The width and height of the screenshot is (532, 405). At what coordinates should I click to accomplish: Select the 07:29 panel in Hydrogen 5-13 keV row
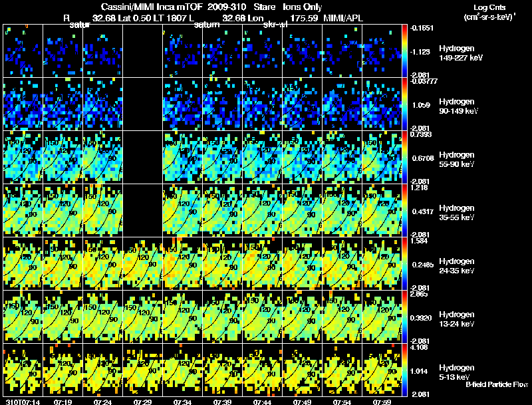click(142, 370)
